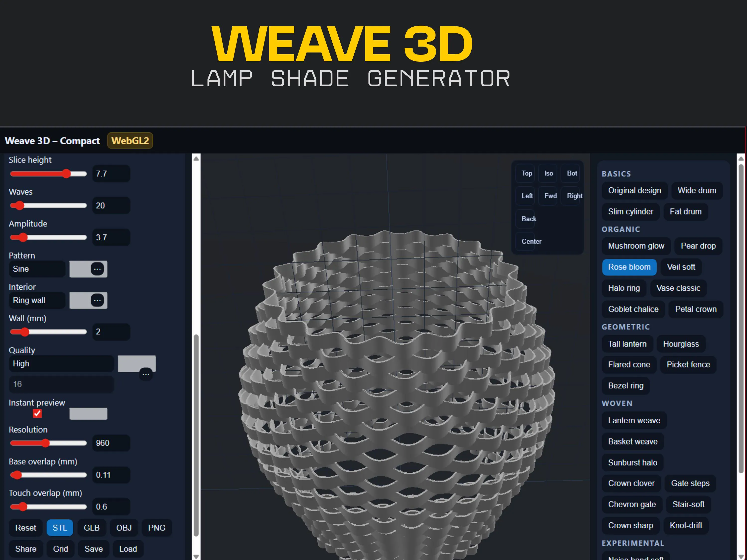Image resolution: width=747 pixels, height=560 pixels.
Task: Toggle the Instant preview checkbox
Action: [37, 413]
